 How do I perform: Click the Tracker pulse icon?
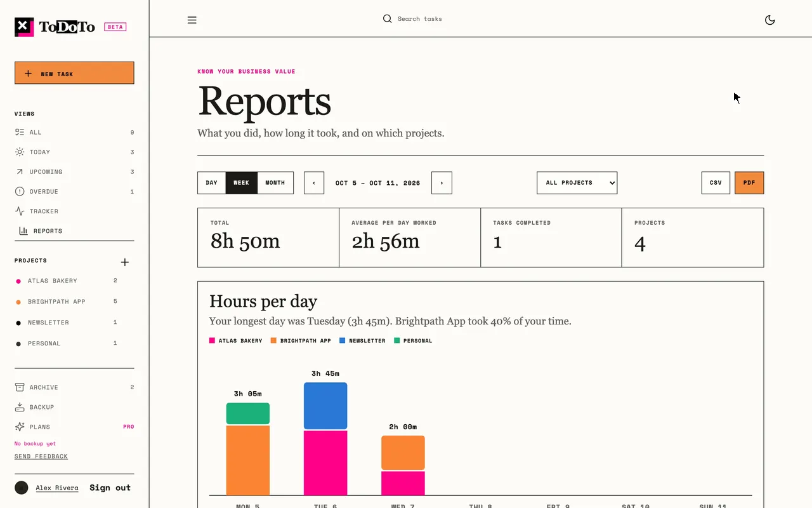click(x=20, y=211)
